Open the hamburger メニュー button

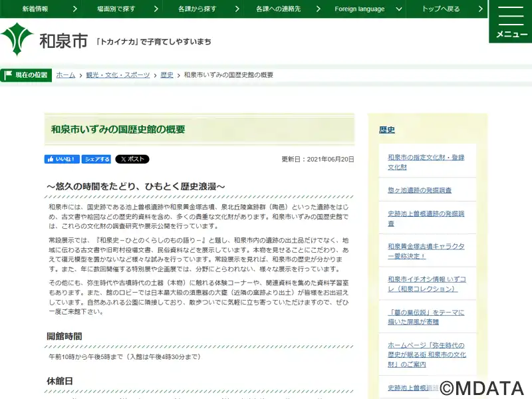[x=511, y=21]
